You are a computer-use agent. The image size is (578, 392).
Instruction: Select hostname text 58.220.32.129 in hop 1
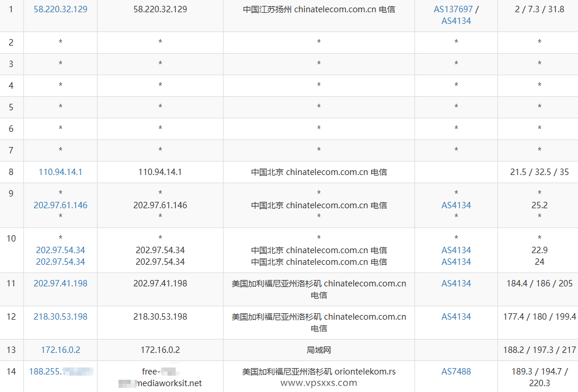point(160,9)
